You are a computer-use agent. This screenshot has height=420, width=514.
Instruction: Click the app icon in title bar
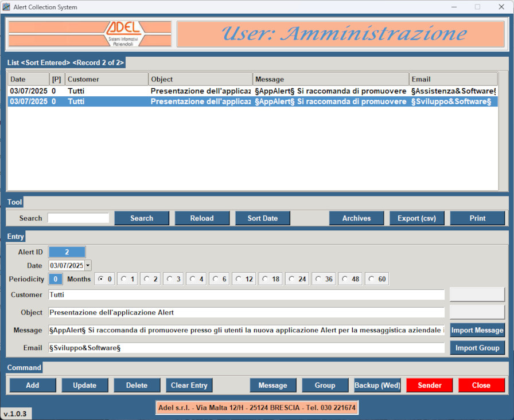coord(6,7)
